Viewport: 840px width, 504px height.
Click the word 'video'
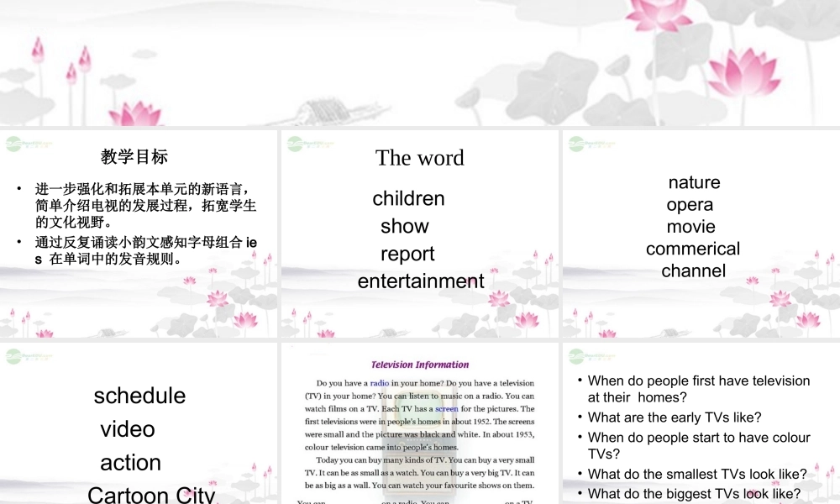(x=128, y=429)
